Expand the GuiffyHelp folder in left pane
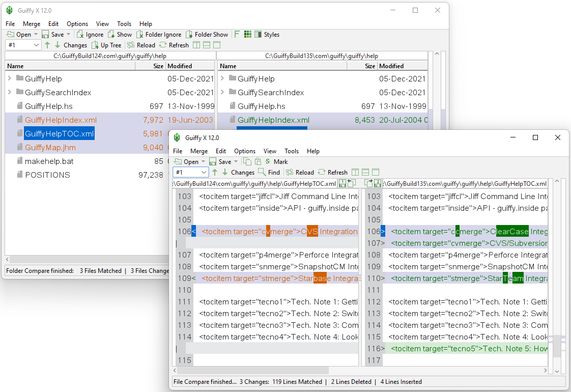 pyautogui.click(x=10, y=78)
